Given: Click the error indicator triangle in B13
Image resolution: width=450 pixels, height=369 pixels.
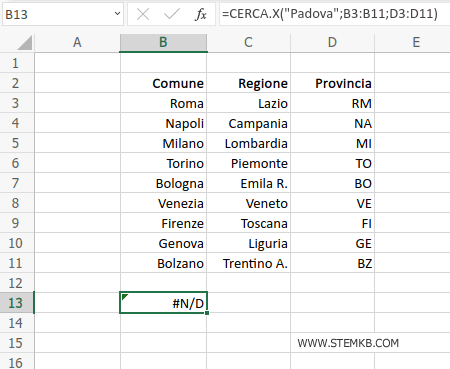Looking at the screenshot, I should 125,297.
